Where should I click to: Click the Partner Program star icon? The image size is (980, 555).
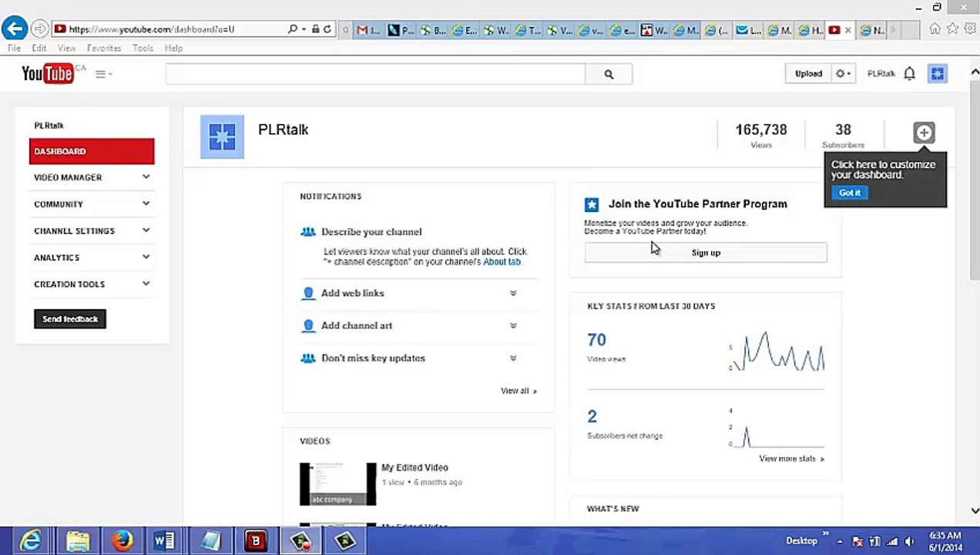coord(591,204)
